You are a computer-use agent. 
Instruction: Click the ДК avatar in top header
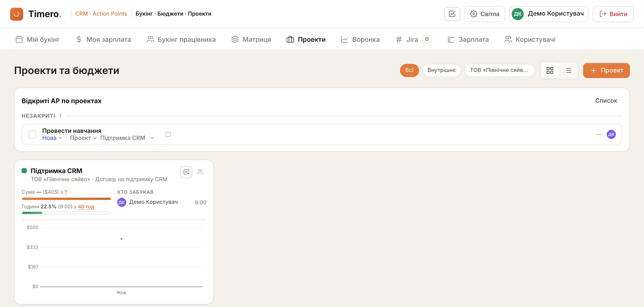(518, 14)
